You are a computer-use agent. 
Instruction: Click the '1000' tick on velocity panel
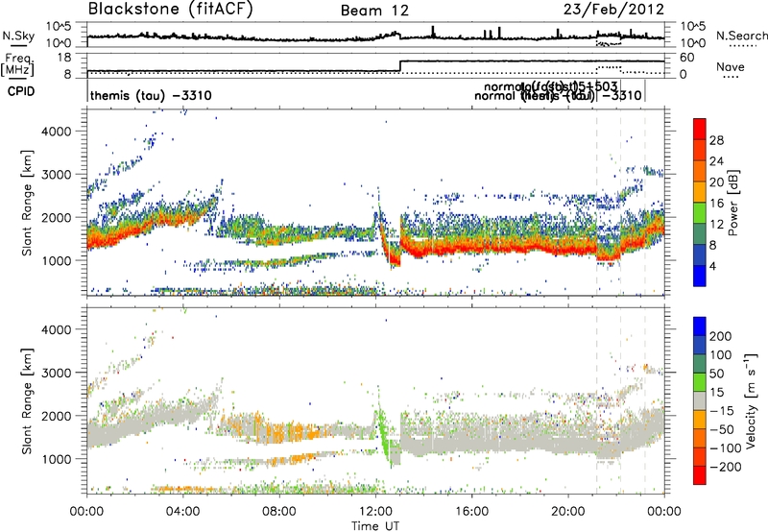(56, 458)
